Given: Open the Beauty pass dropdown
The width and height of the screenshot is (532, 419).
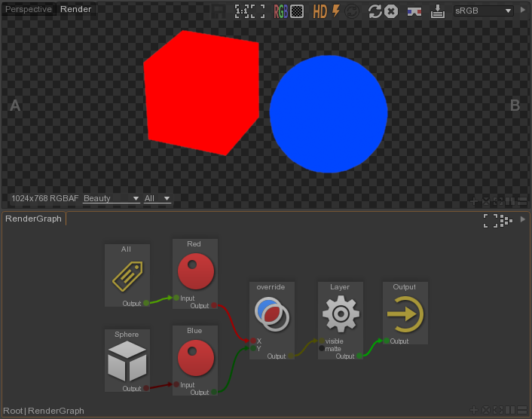Looking at the screenshot, I should [x=112, y=199].
